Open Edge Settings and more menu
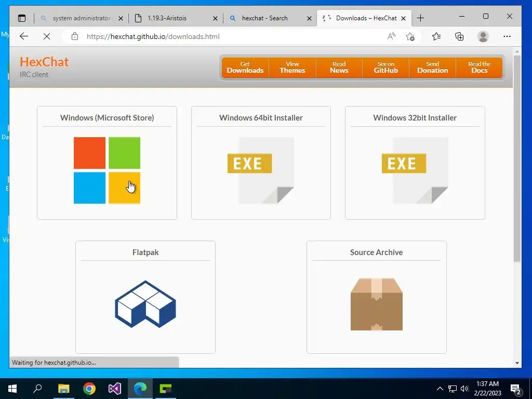 [x=507, y=36]
